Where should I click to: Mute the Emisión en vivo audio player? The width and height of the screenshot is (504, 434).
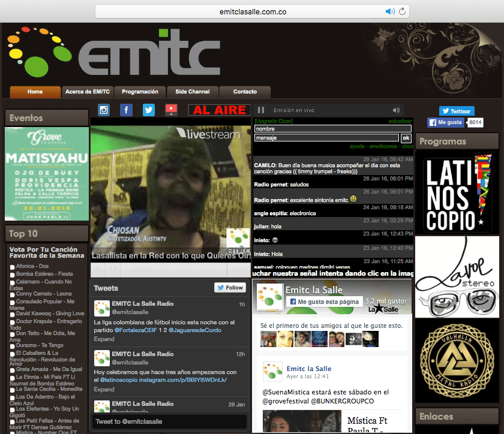(x=396, y=110)
